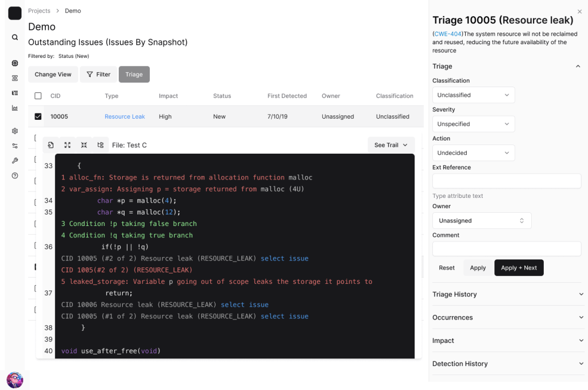Close the Triage 10005 panel
The image size is (588, 390).
[579, 11]
